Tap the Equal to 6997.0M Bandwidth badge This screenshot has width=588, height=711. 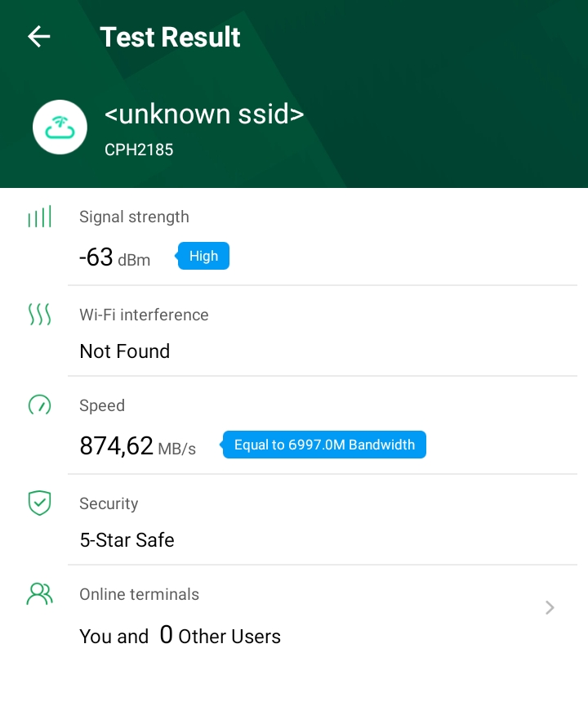tap(324, 445)
